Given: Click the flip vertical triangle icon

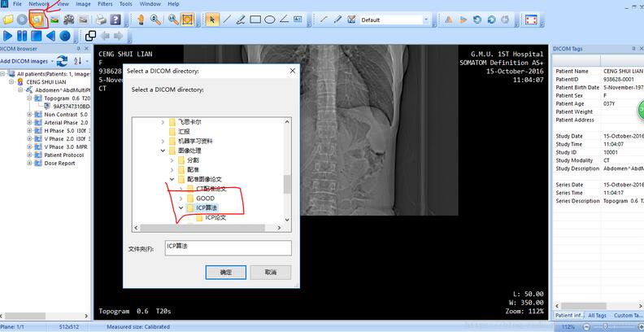Looking at the screenshot, I should click(463, 20).
